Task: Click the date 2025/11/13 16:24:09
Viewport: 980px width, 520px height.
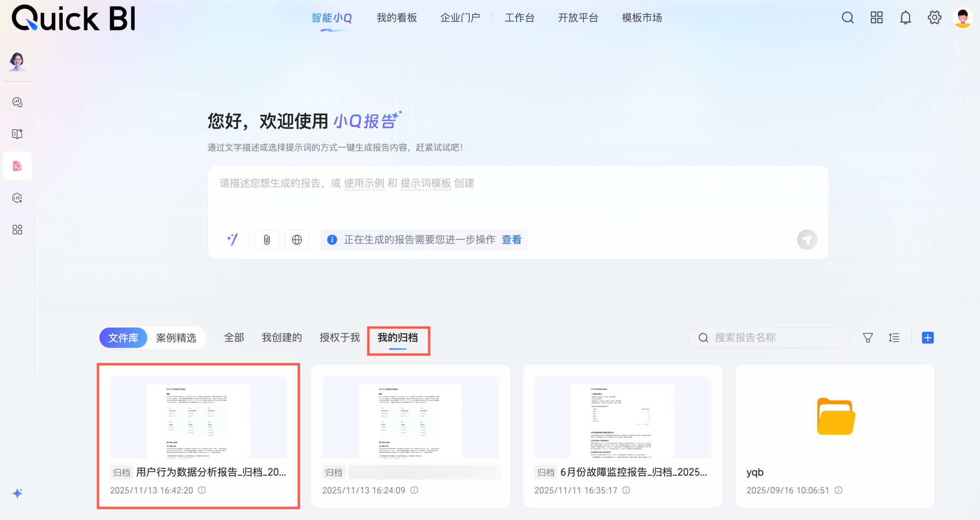Action: (364, 490)
